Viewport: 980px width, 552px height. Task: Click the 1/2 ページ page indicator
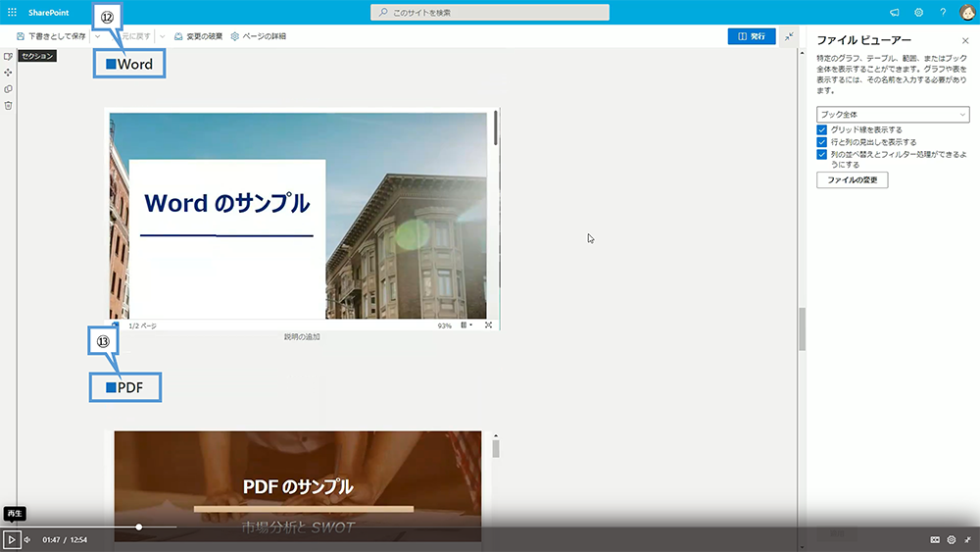click(142, 326)
